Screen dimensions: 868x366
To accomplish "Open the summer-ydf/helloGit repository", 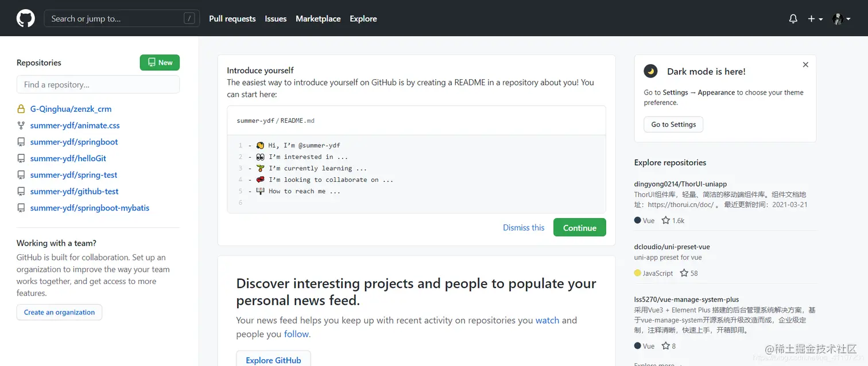I will [68, 158].
